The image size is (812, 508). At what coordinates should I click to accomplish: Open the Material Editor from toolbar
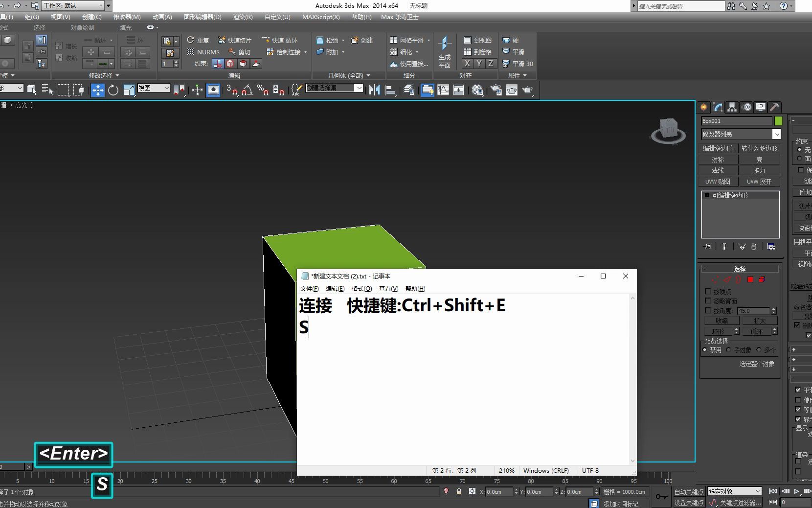coord(477,90)
